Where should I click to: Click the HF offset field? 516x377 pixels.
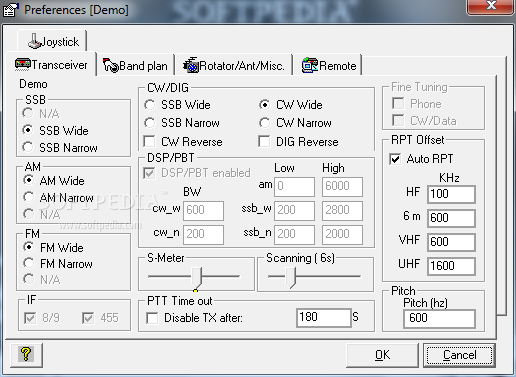click(x=451, y=194)
